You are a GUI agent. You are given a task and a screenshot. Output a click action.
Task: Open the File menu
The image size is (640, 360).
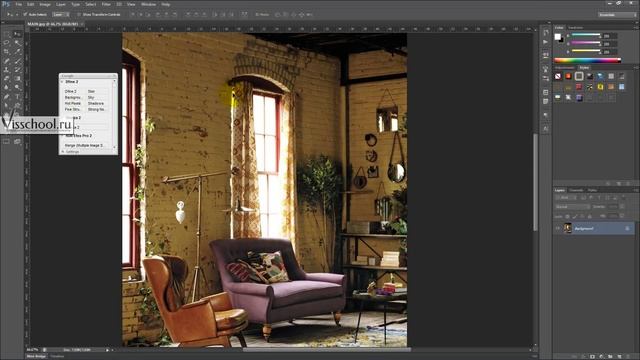(x=18, y=4)
